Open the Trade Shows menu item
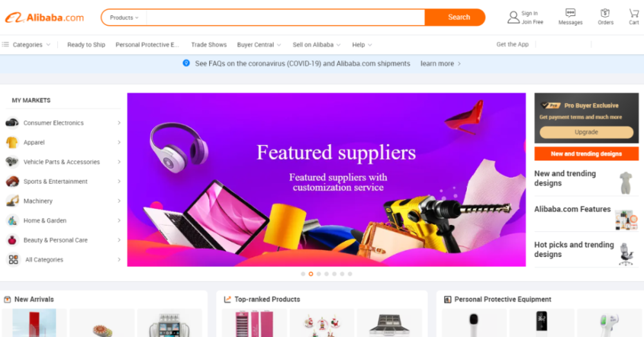 tap(209, 44)
